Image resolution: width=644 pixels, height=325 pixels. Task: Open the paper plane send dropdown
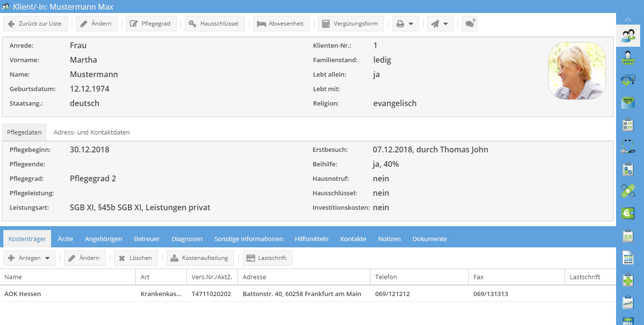click(x=440, y=24)
